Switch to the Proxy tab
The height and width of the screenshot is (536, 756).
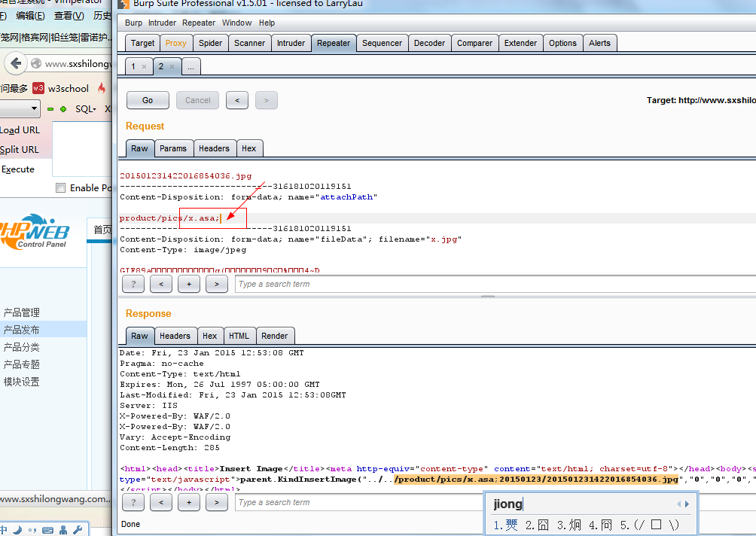[x=176, y=43]
